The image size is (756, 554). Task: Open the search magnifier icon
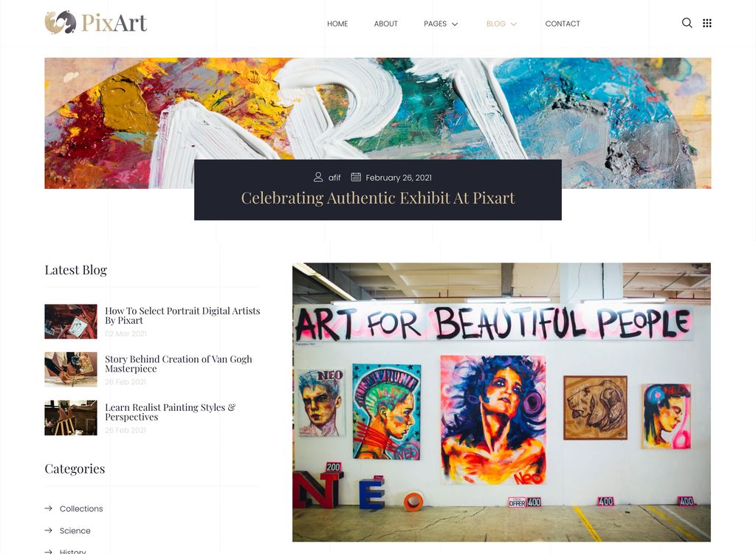tap(687, 23)
